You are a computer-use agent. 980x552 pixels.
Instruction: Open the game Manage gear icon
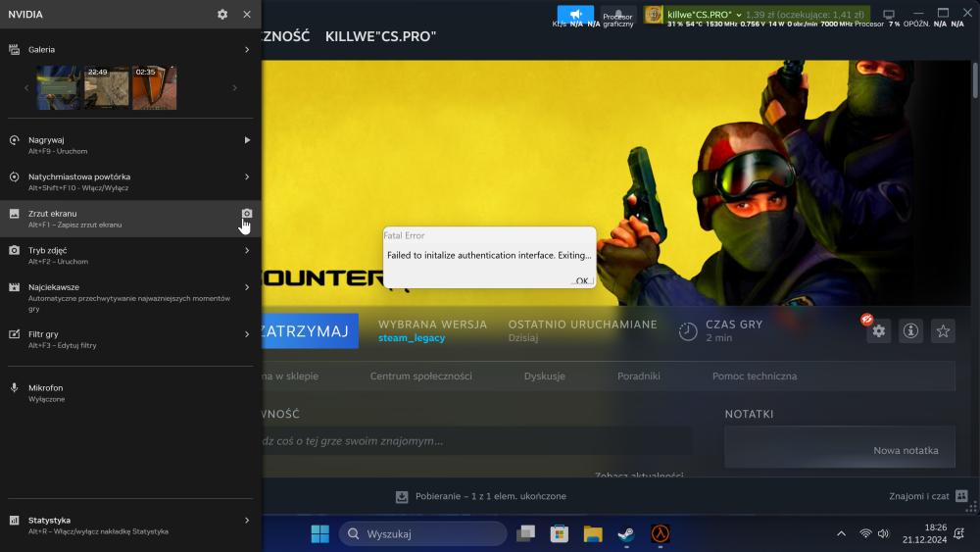pyautogui.click(x=879, y=330)
